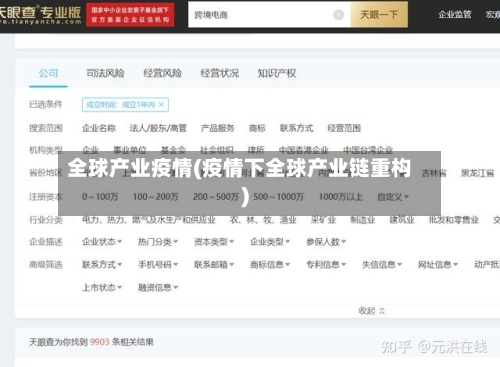This screenshot has width=500, height=367.
Task: Open the 企业监管 top menu
Action: [x=455, y=14]
